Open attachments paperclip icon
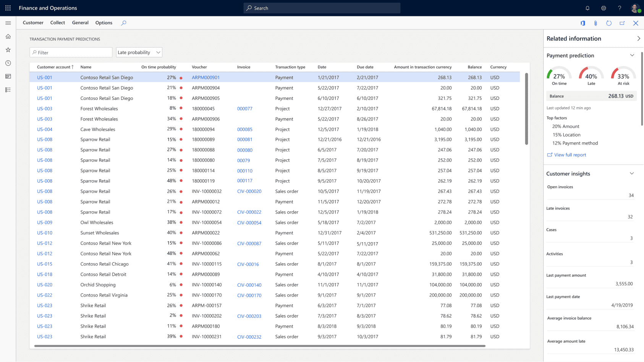Screen dimensions: 644x362 coord(595,23)
